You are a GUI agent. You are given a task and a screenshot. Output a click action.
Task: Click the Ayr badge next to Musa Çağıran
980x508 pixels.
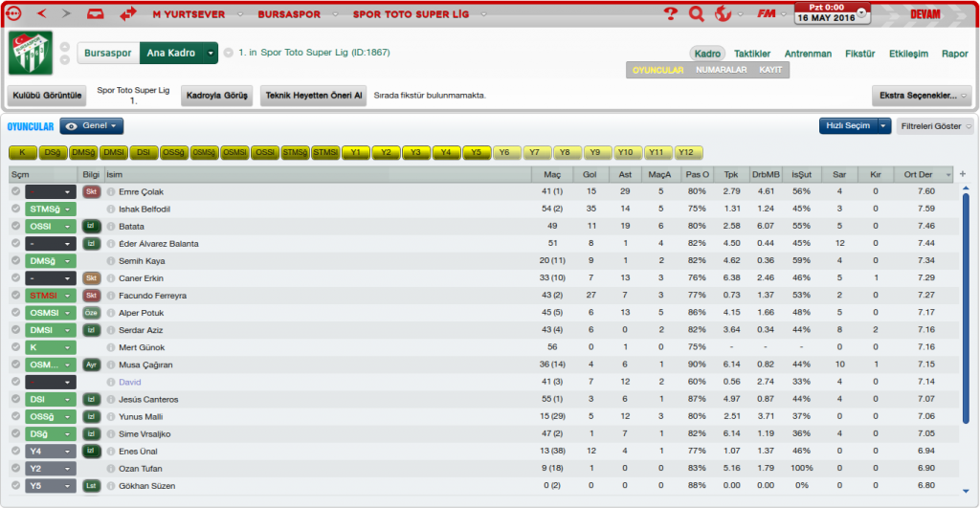91,364
